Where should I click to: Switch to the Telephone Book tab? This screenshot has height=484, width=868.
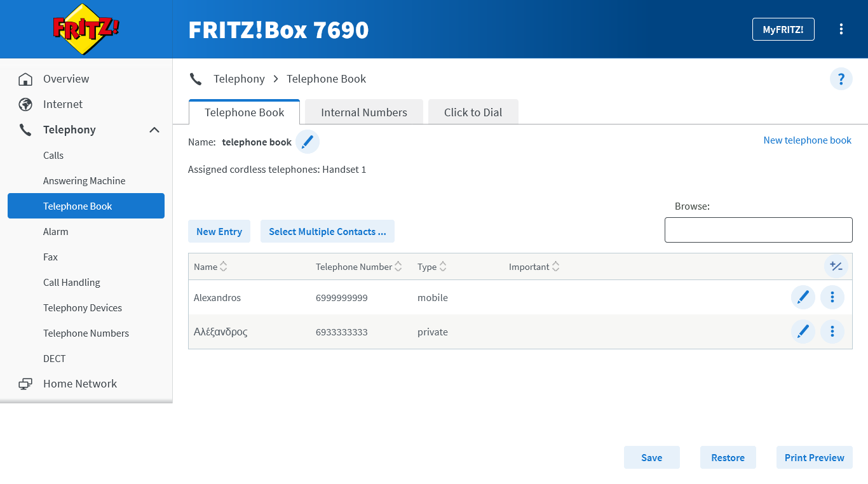(x=245, y=112)
